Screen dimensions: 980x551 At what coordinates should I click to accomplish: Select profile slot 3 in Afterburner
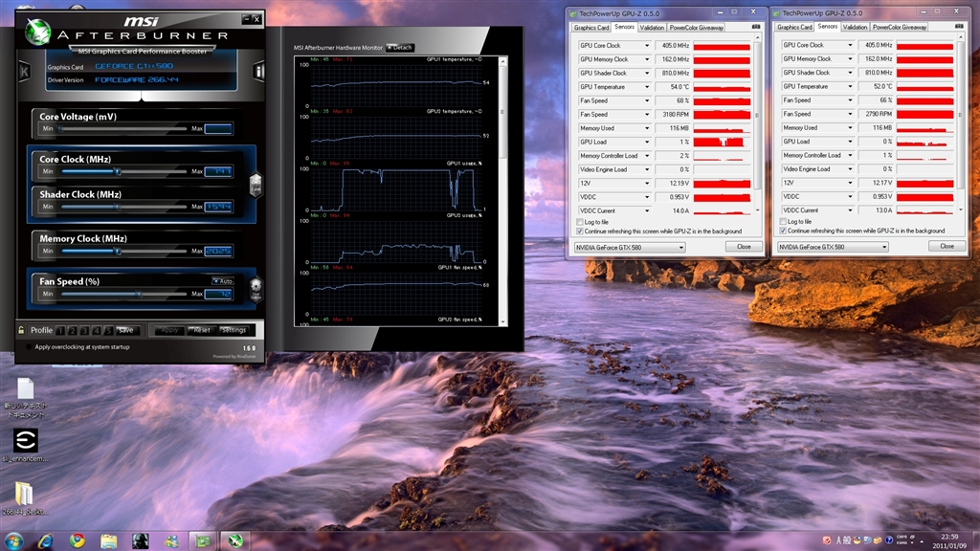84,330
